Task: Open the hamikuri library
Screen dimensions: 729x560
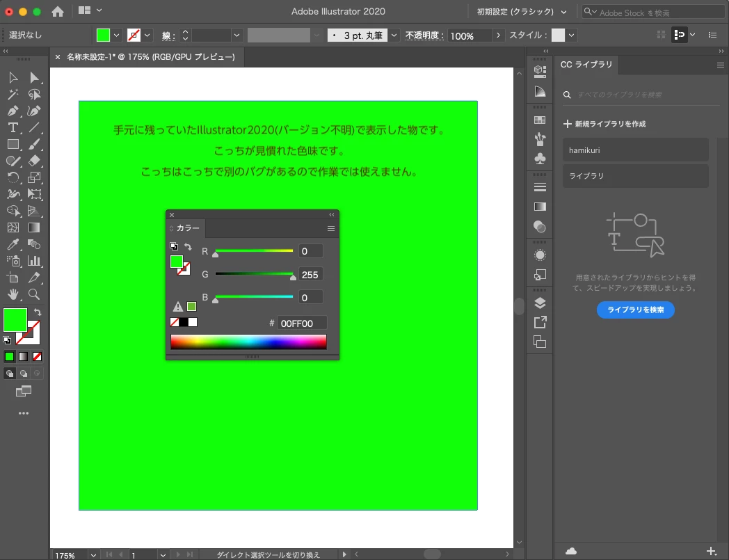Action: pos(636,150)
